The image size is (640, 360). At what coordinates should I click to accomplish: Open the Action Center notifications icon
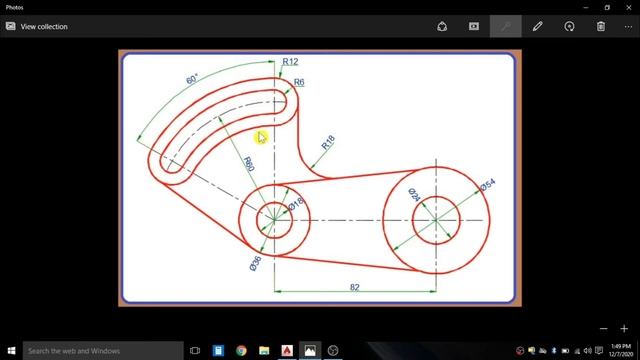tap(599, 351)
